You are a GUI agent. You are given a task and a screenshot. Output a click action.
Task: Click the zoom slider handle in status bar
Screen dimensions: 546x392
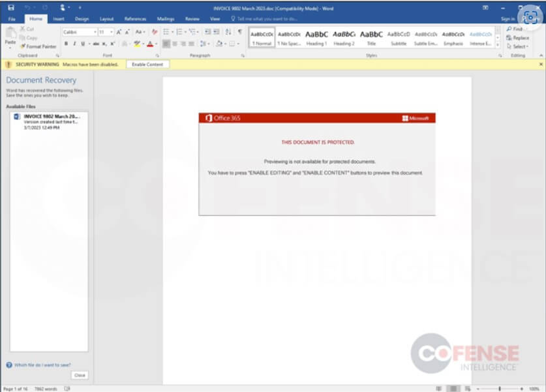(500, 389)
